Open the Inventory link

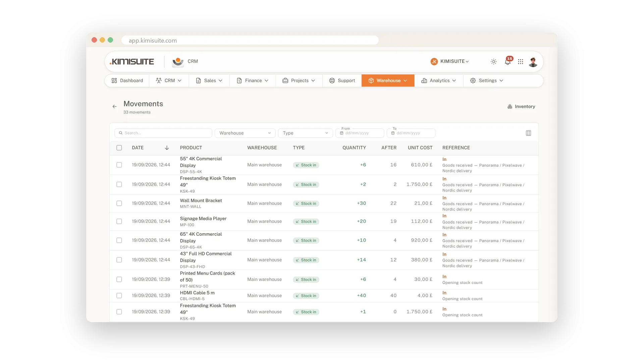tap(521, 107)
